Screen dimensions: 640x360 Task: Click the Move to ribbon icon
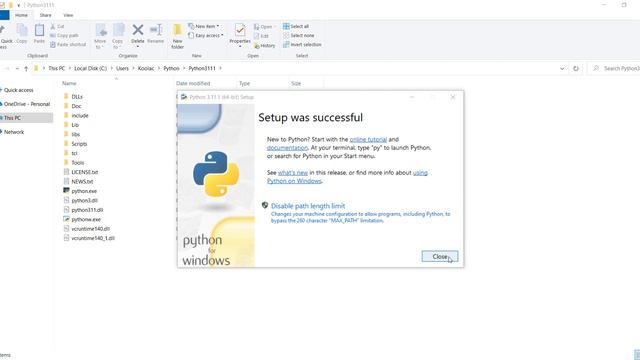100,36
